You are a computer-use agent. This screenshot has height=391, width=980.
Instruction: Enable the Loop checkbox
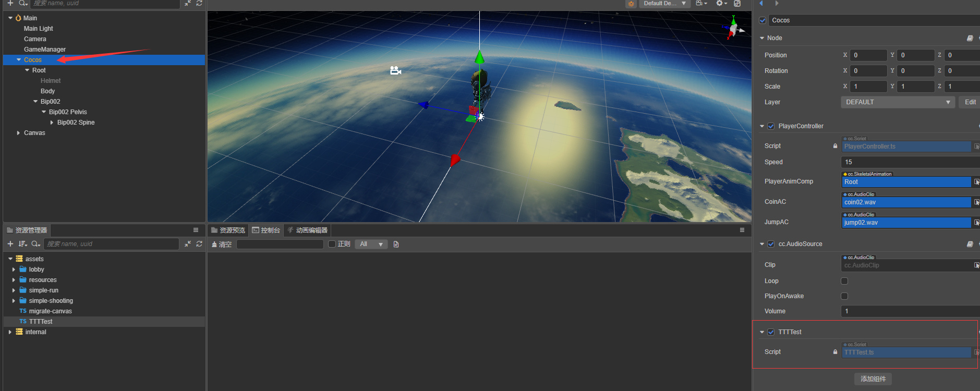tap(844, 281)
